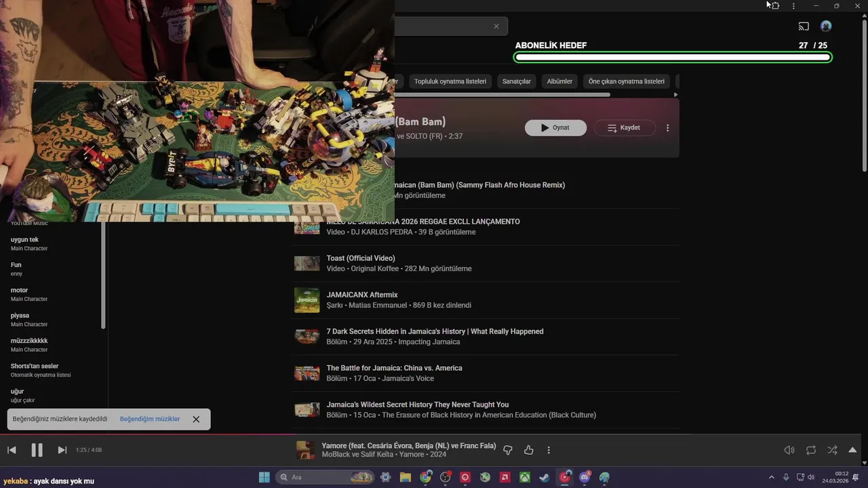Skip to the previous track
The image size is (868, 488).
(x=12, y=450)
